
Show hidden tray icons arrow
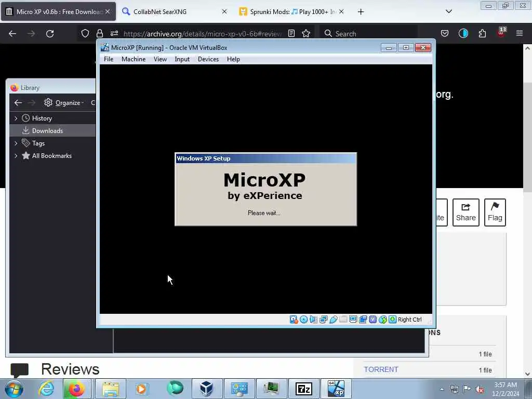[x=442, y=389]
